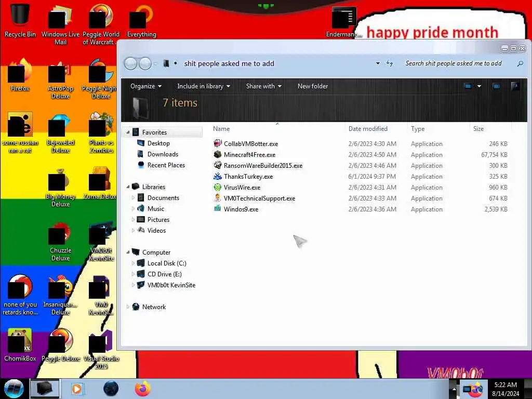Select VM0b0t KevinSite in Computer tree
The image size is (532, 399).
click(x=171, y=285)
